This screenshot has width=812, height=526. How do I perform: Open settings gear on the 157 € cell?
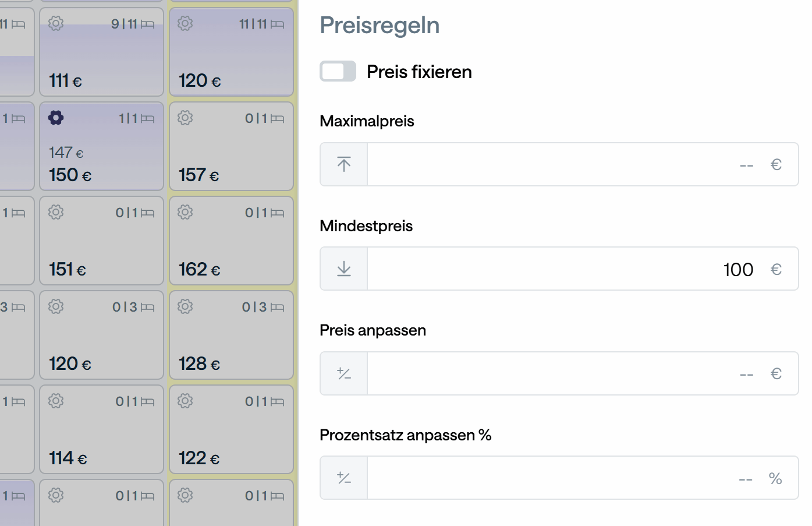(x=185, y=118)
